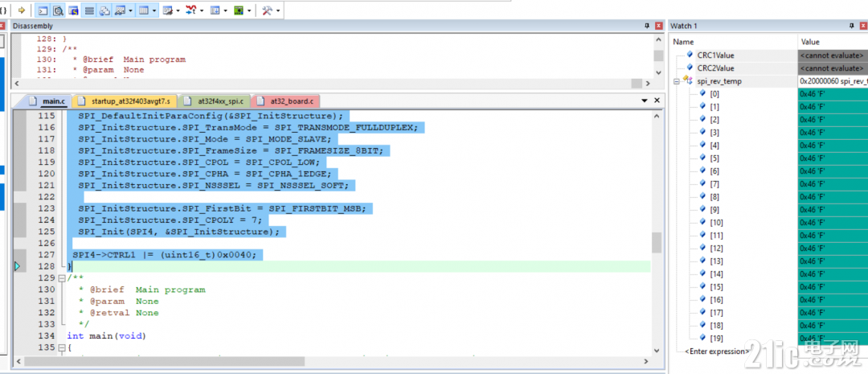Toggle the Disassembly Window toolbar button
Screen dimensions: 868x374
[58, 10]
